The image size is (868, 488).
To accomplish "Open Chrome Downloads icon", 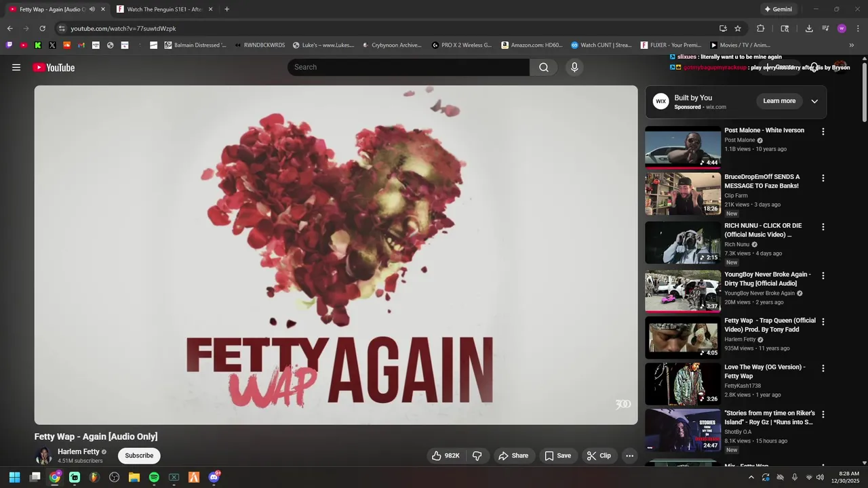I will (x=809, y=28).
